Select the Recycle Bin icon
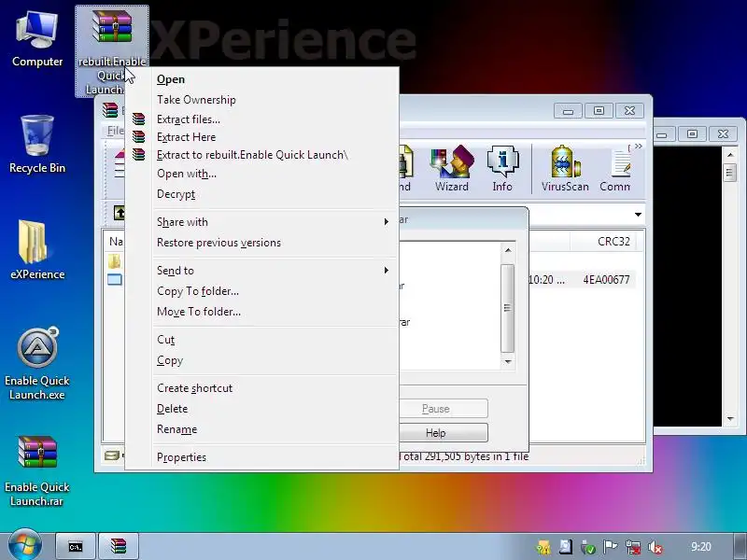Viewport: 747px width, 560px height. pyautogui.click(x=37, y=144)
